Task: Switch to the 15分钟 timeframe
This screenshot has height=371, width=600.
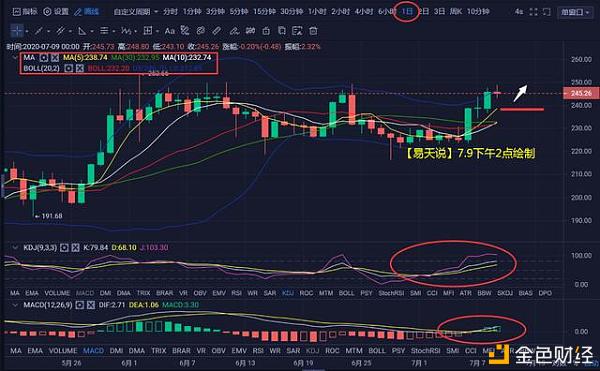Action: coord(264,12)
